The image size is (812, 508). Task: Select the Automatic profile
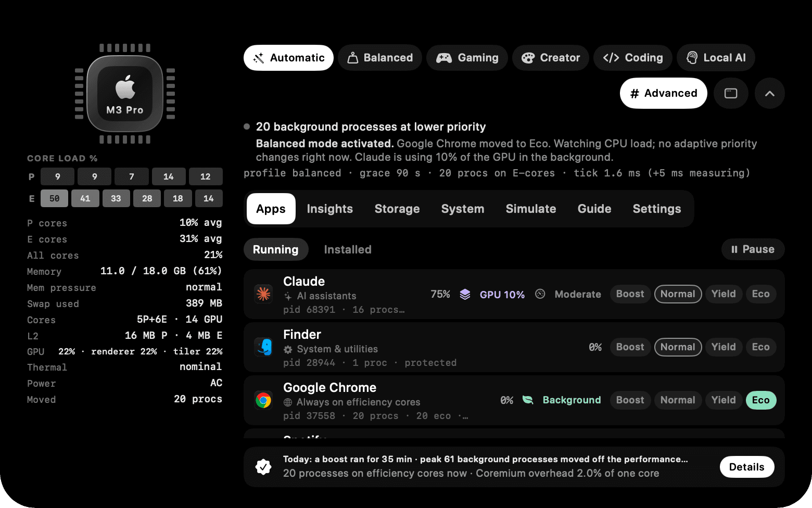[288, 58]
